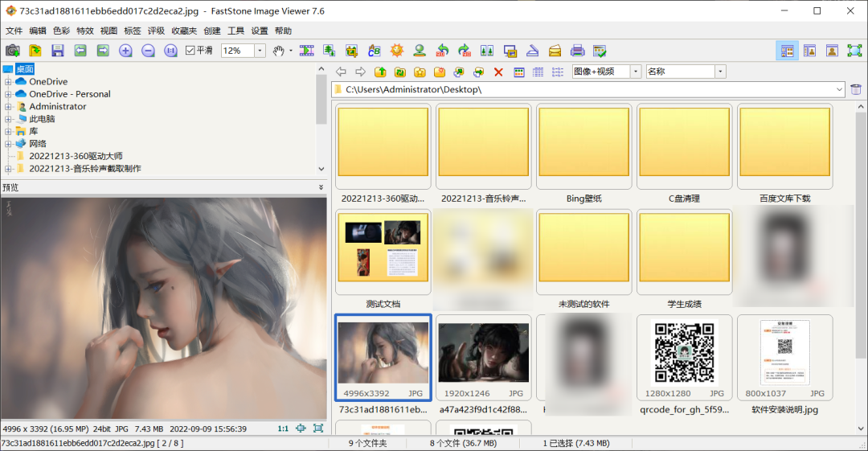Open the 文件 menu
Image resolution: width=868 pixels, height=451 pixels.
point(14,31)
